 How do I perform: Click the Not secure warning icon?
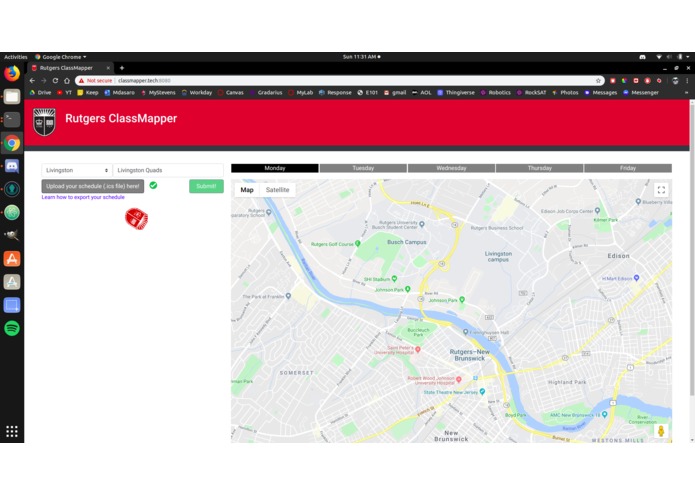point(82,81)
